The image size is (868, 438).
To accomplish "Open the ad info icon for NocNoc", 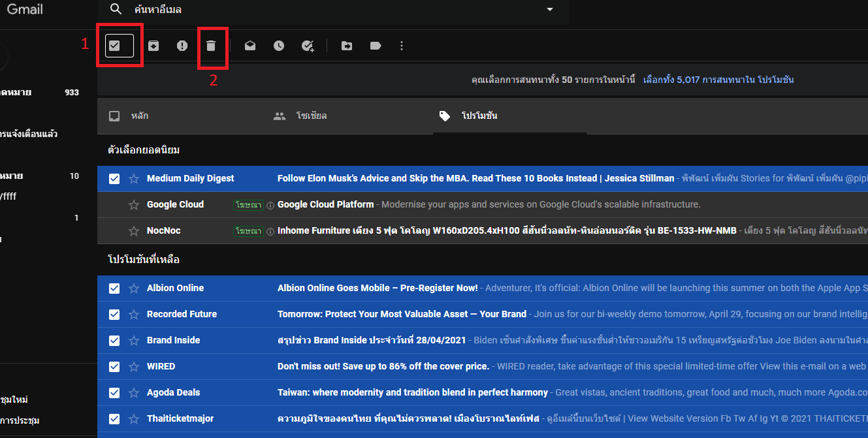I will click(270, 230).
